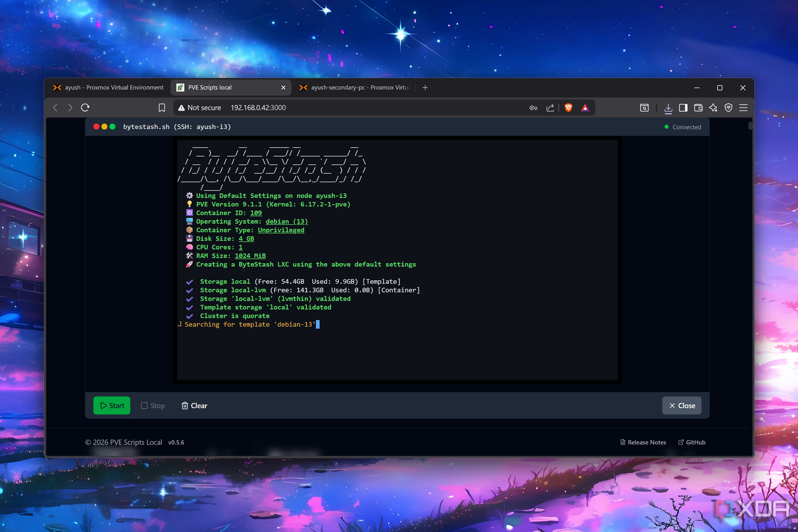Click the 4 GB disk size value

pyautogui.click(x=246, y=238)
